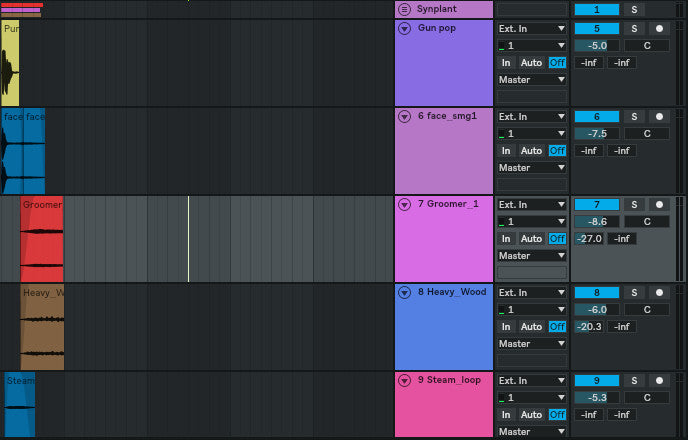Viewport: 688px width, 440px height.
Task: Open Ext. In input dropdown for Groomer_1
Action: (532, 204)
